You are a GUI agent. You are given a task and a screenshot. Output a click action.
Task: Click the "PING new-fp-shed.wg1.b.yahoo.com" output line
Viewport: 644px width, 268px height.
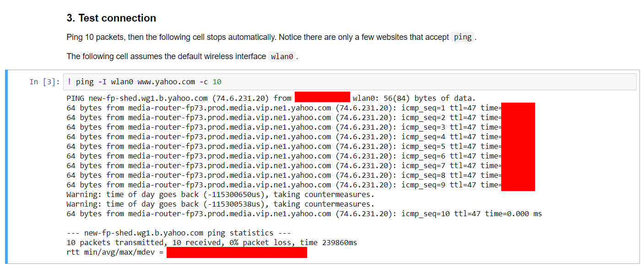click(271, 98)
